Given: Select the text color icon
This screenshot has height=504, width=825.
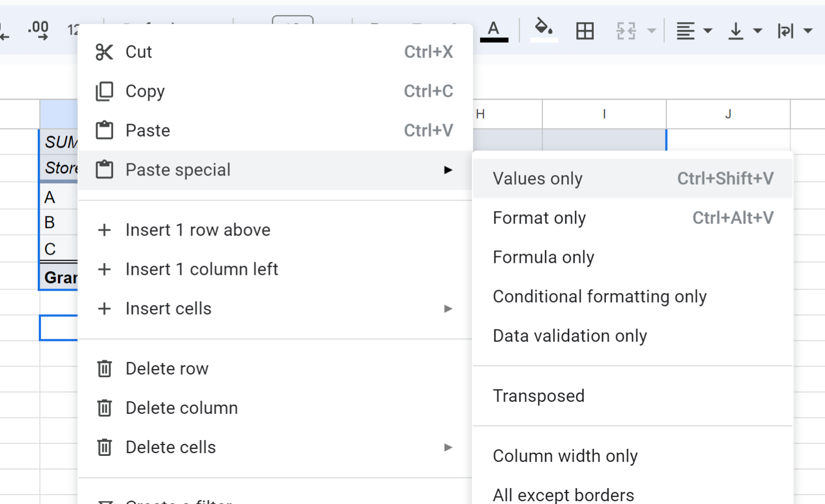Looking at the screenshot, I should [x=494, y=31].
